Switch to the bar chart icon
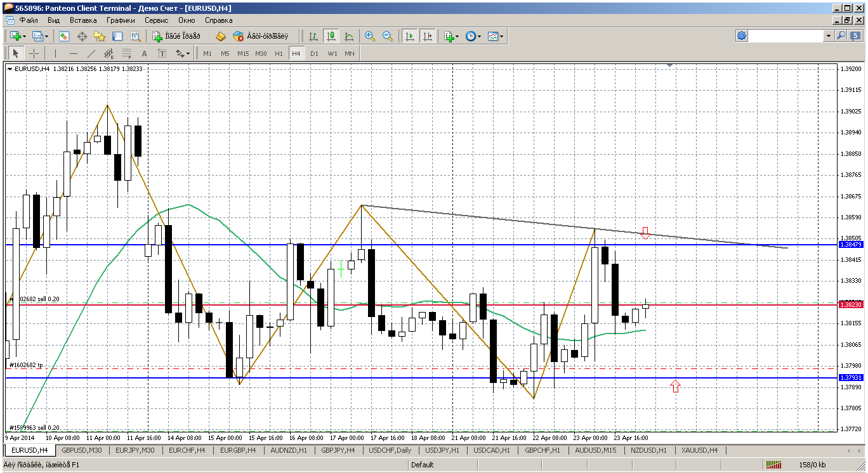Image resolution: width=868 pixels, height=473 pixels. (x=313, y=37)
